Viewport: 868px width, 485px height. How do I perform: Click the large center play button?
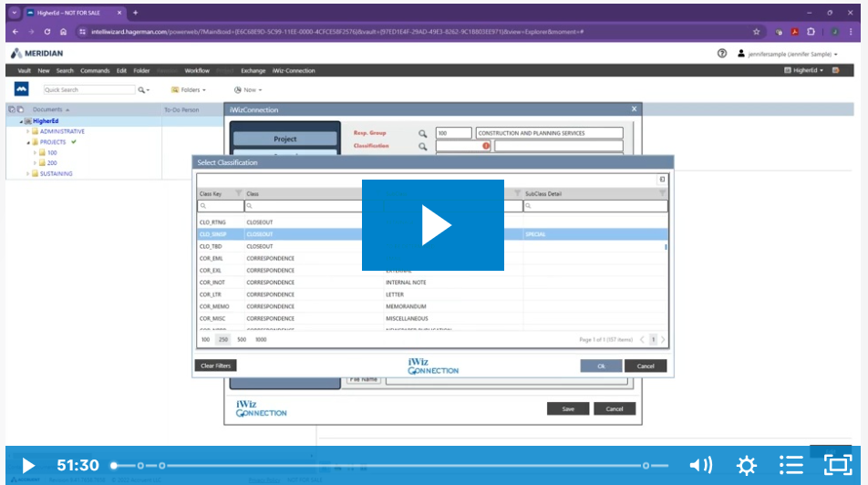[x=433, y=225]
